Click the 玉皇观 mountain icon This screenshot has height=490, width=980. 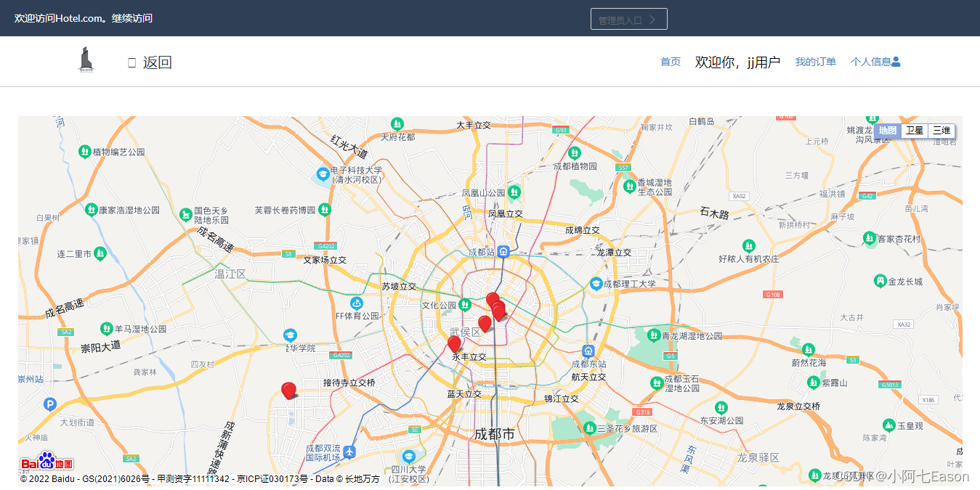pyautogui.click(x=888, y=425)
